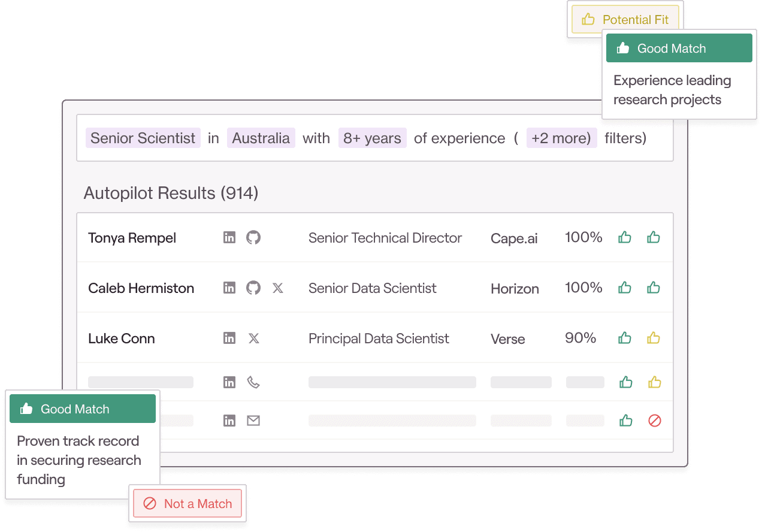Toggle Luke Conn's yellow thumbs-up rating
This screenshot has width=762, height=532.
tap(654, 338)
